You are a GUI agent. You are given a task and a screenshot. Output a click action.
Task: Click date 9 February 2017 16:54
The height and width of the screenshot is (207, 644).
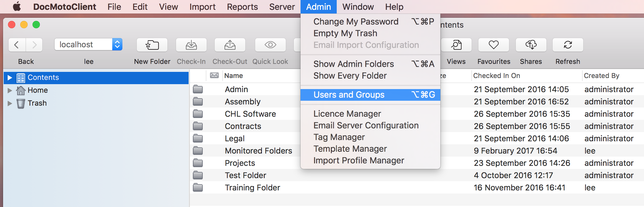[516, 151]
